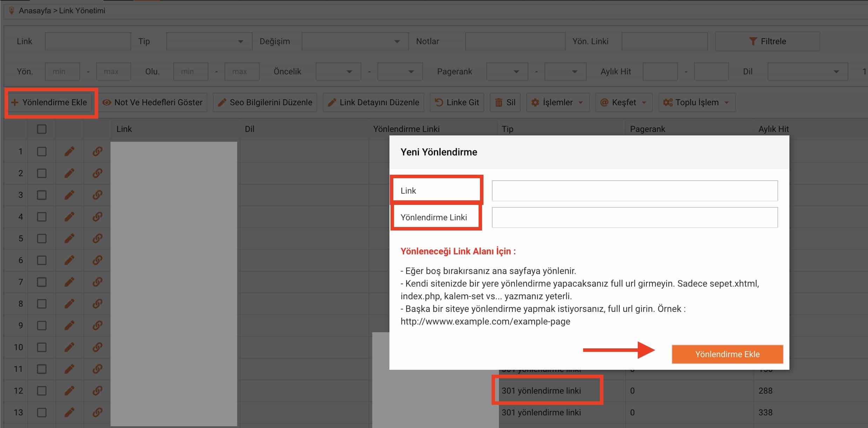Click the plus icon on Yönlendirme Ekle
This screenshot has width=868, height=428.
(x=14, y=102)
